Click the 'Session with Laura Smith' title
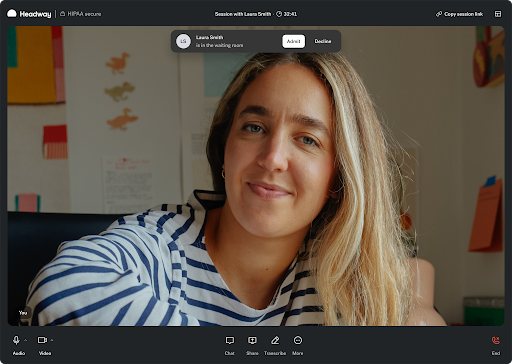The height and width of the screenshot is (364, 512). click(243, 14)
